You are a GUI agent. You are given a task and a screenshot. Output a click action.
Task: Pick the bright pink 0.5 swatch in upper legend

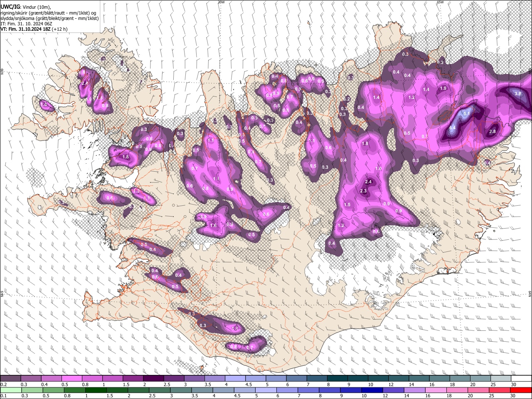pos(71,379)
